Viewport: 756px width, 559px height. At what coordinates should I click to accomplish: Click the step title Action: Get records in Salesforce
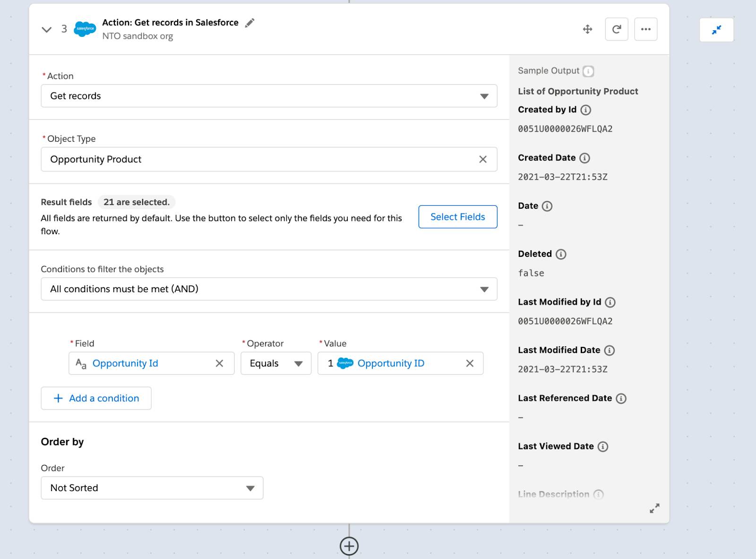[x=170, y=23]
